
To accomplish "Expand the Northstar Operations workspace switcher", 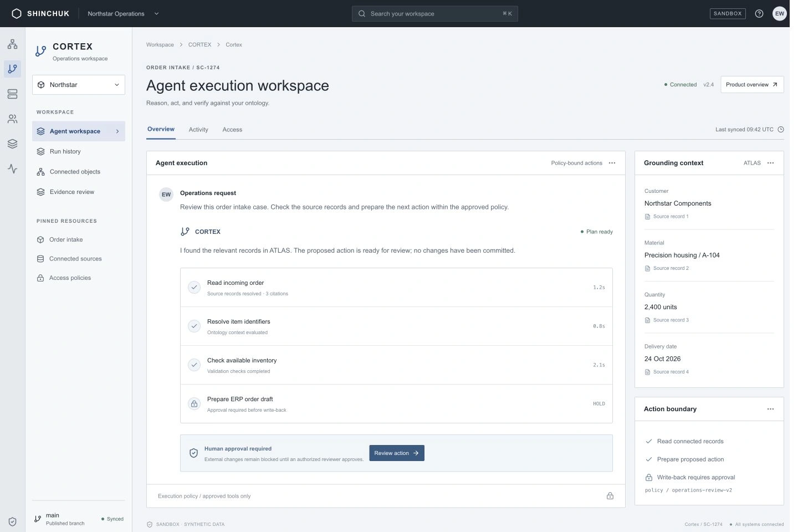I will tap(123, 14).
